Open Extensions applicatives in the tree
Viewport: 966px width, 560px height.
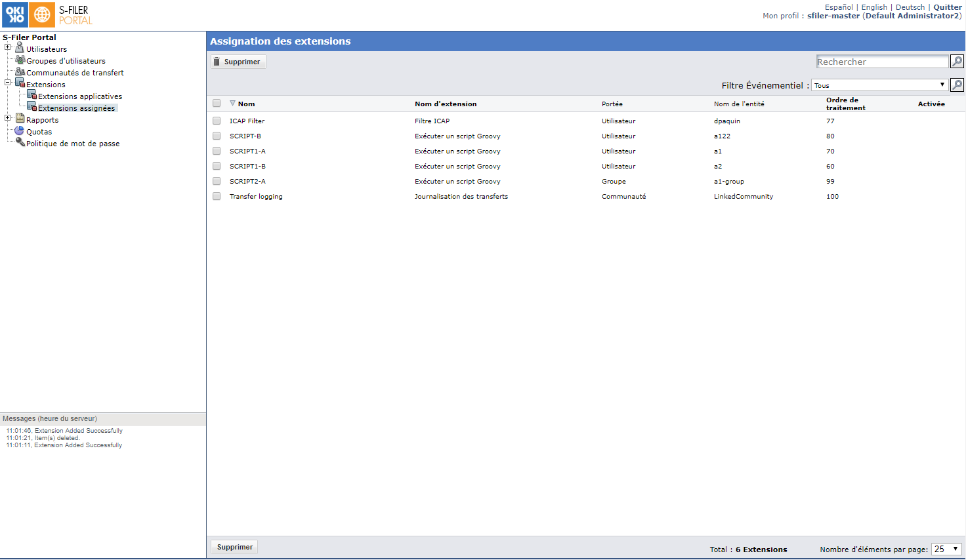tap(79, 96)
